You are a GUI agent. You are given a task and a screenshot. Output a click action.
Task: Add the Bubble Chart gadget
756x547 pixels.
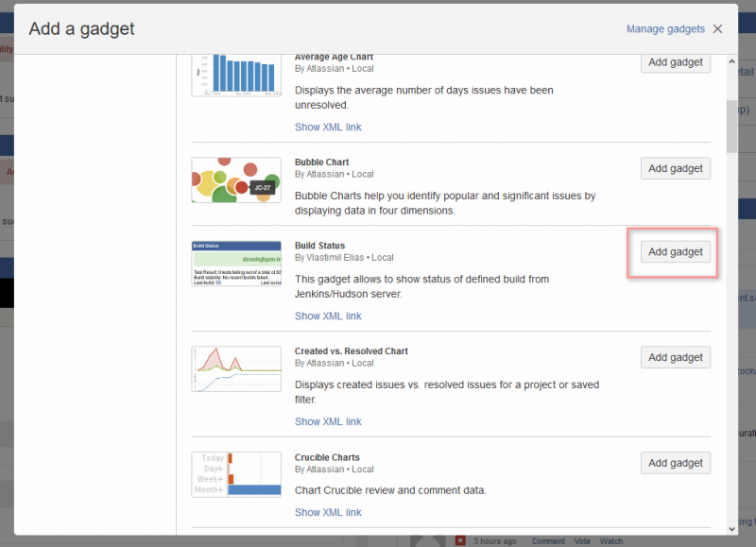click(x=676, y=168)
